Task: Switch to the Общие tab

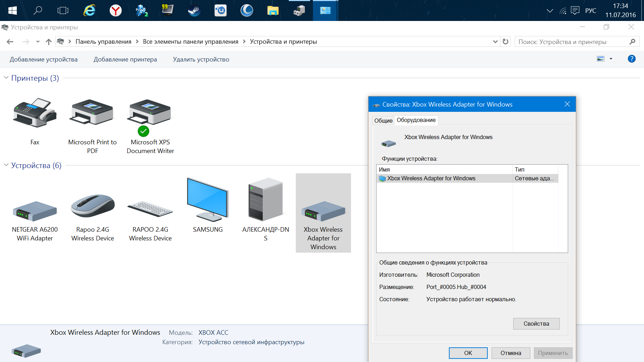Action: pos(383,121)
